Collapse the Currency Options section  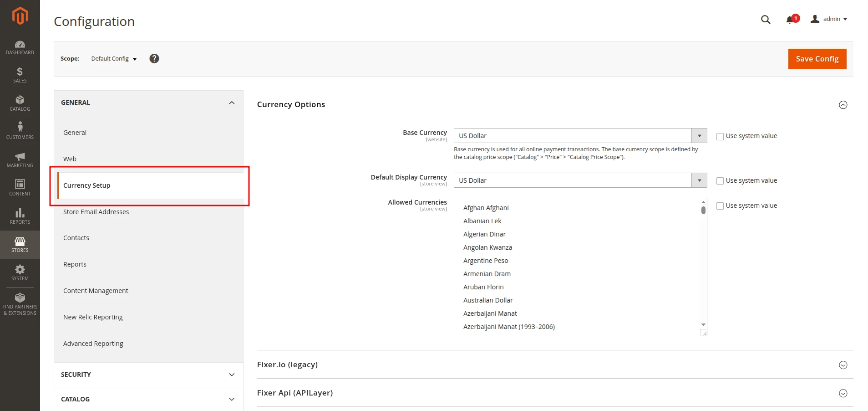(x=843, y=105)
